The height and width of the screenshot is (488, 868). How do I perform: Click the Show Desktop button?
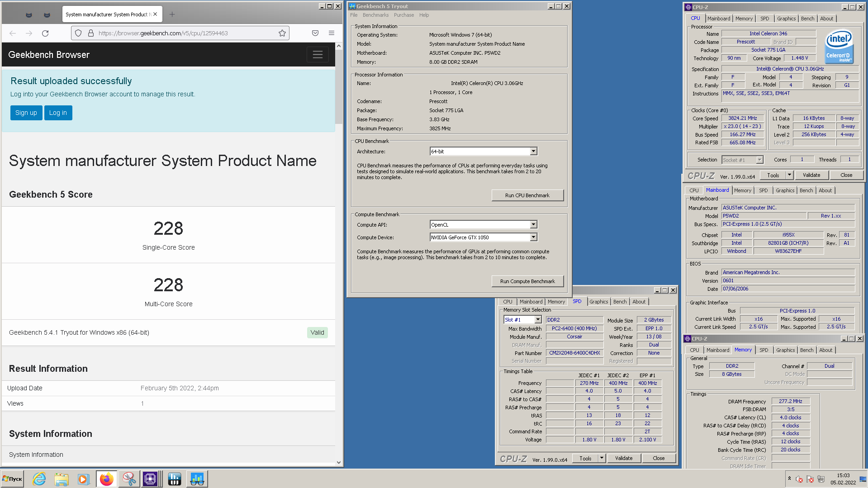(x=863, y=479)
